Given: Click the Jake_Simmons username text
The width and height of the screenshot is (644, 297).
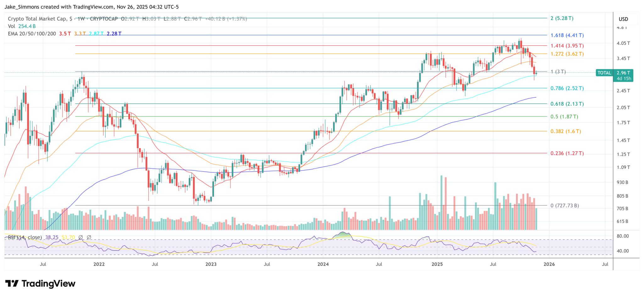Looking at the screenshot, I should pyautogui.click(x=22, y=7).
